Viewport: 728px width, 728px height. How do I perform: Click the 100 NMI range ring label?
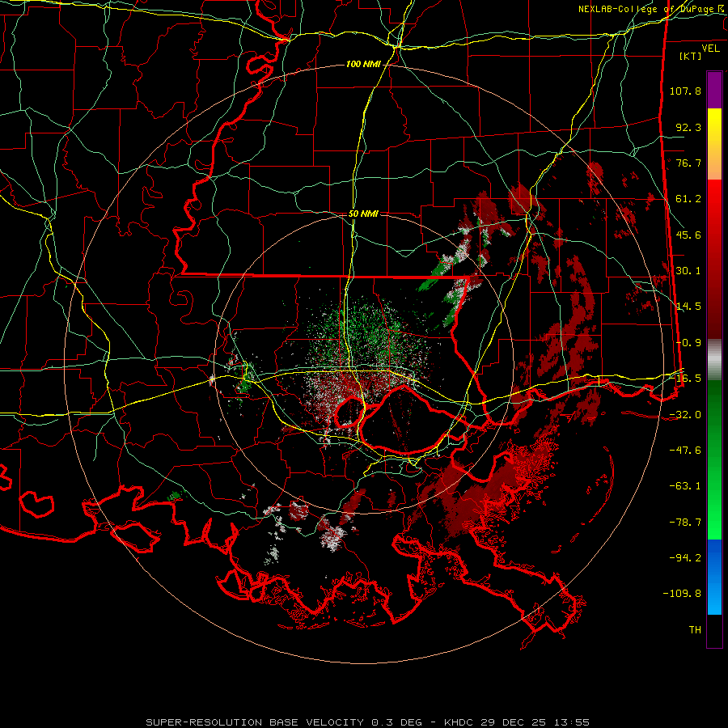363,64
